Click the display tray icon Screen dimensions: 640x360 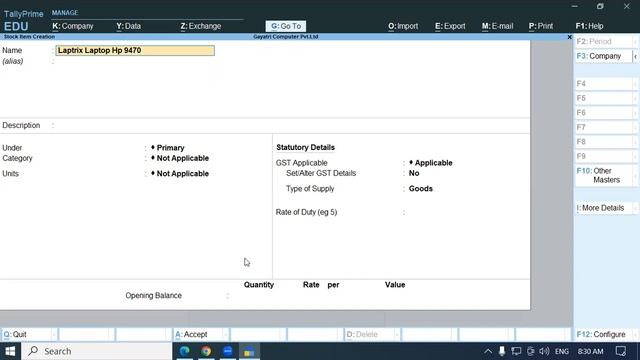516,351
